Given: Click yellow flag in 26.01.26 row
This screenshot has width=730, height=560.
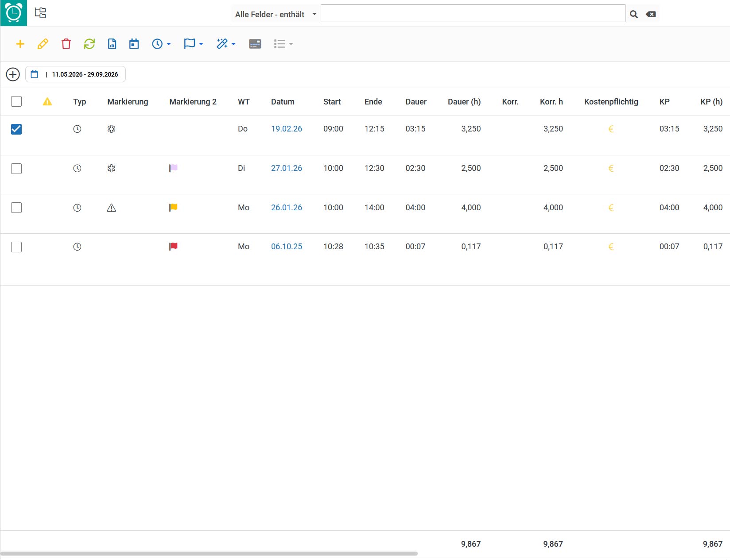Looking at the screenshot, I should click(173, 207).
